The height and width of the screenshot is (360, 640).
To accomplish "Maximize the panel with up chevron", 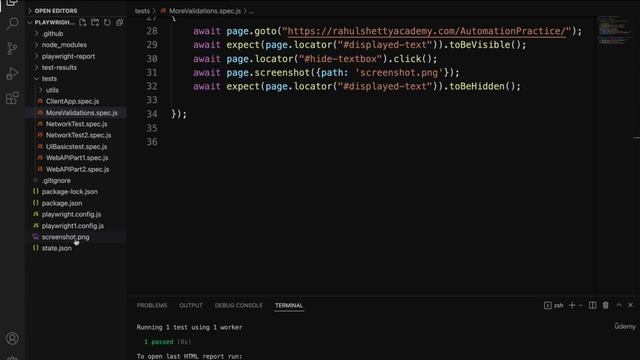I will [x=619, y=305].
